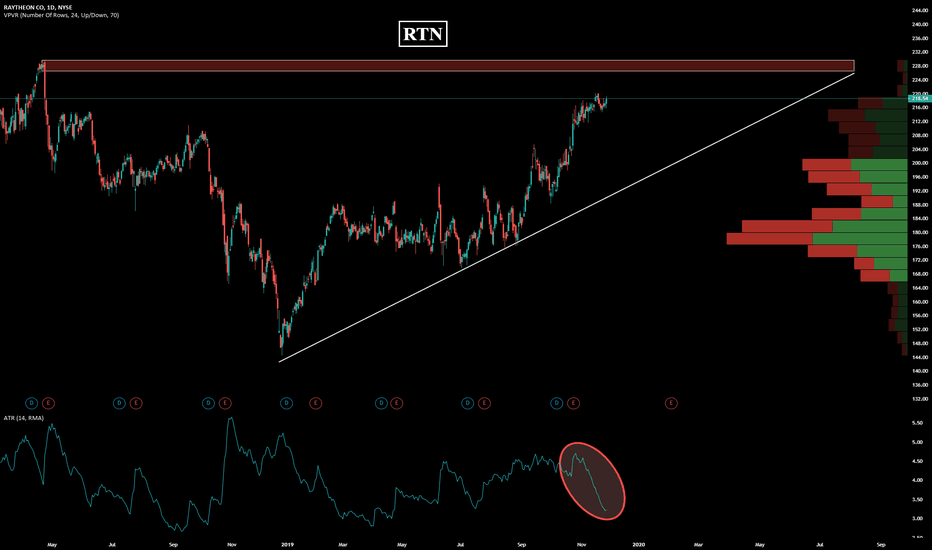
Task: Click the 3.00 ATR axis label
Action: (x=917, y=518)
